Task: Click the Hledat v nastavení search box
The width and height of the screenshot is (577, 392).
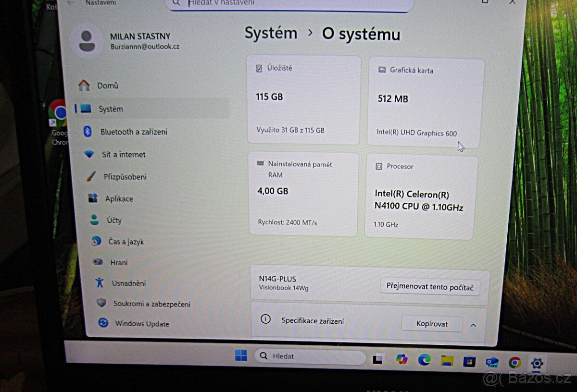Action: tap(288, 3)
